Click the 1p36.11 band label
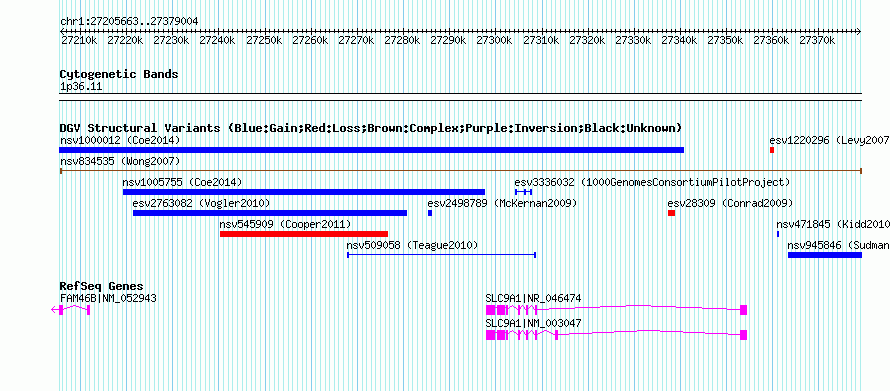The image size is (890, 391). pos(81,87)
